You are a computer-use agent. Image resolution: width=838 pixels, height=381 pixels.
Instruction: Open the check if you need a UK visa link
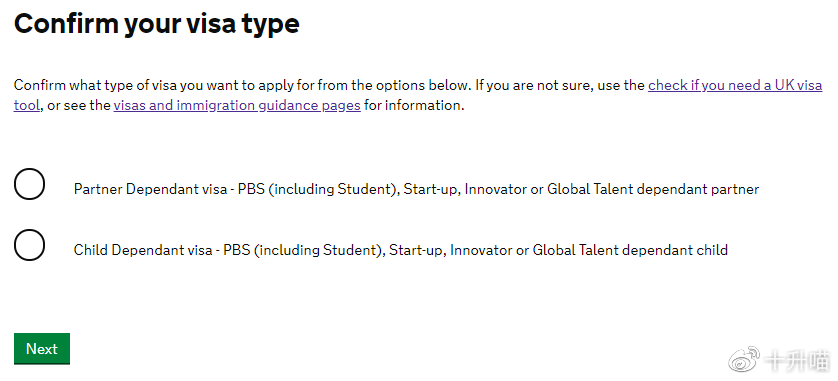[735, 85]
